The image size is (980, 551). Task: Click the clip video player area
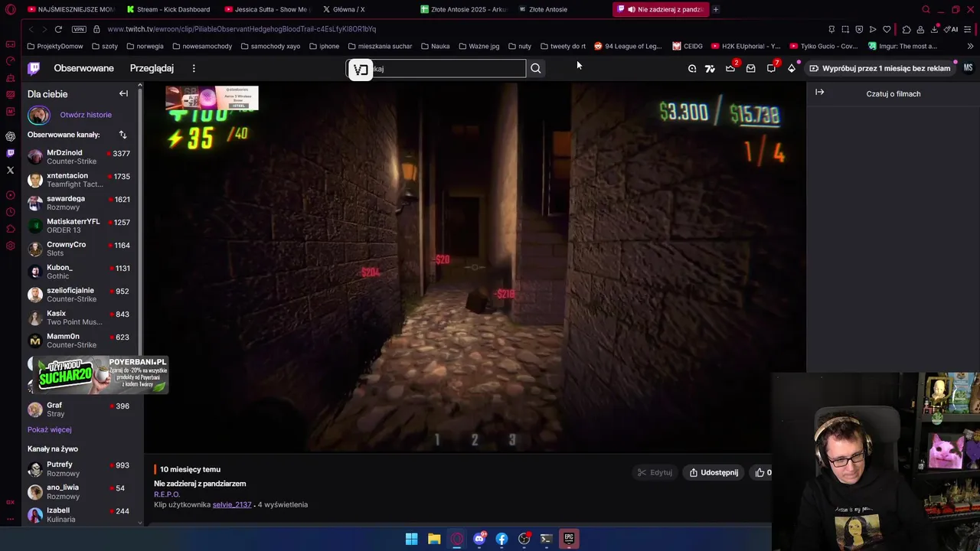pyautogui.click(x=475, y=268)
